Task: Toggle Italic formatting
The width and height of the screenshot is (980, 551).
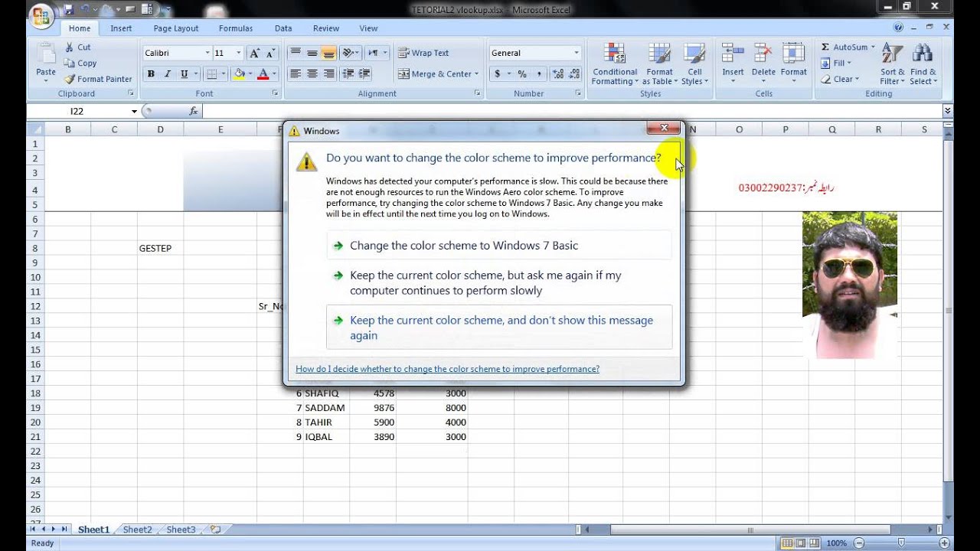Action: [167, 74]
